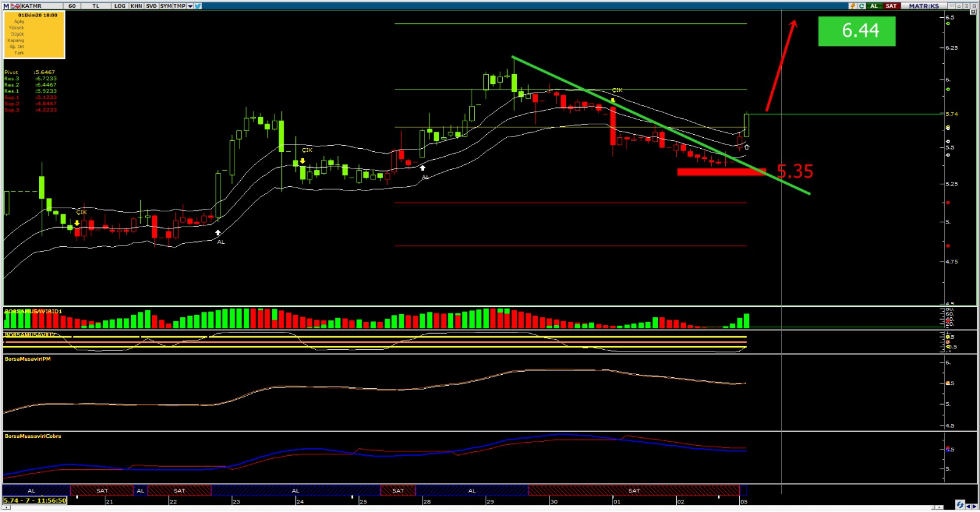Screen dimensions: 980x512
Task: Open the window options triangle beside MATRIKS
Action: click(x=951, y=6)
